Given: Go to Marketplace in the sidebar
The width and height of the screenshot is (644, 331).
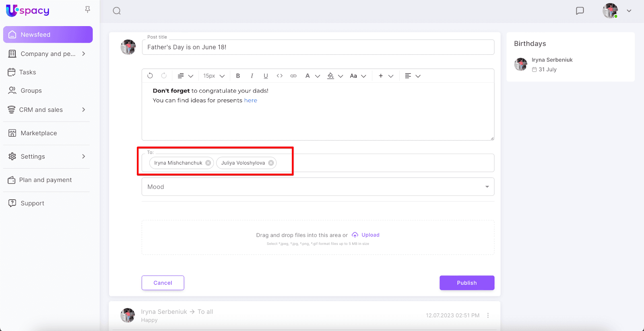Looking at the screenshot, I should click(39, 133).
